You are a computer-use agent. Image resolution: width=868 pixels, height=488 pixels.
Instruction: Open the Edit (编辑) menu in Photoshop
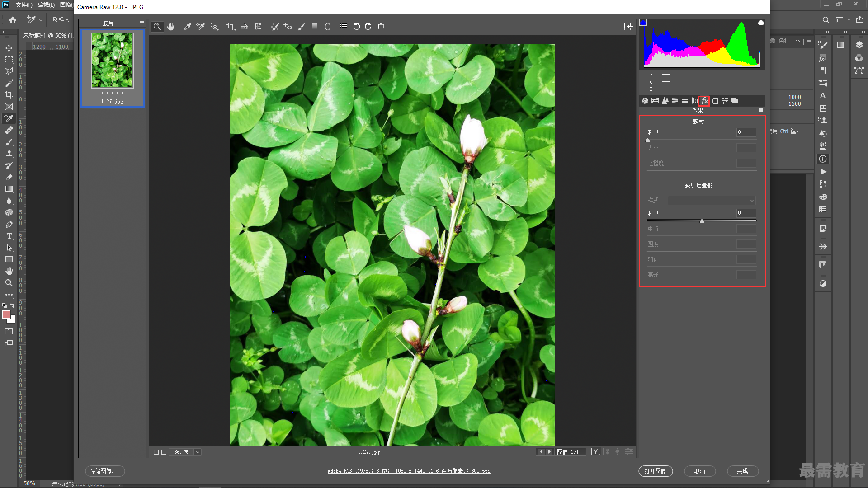click(46, 5)
